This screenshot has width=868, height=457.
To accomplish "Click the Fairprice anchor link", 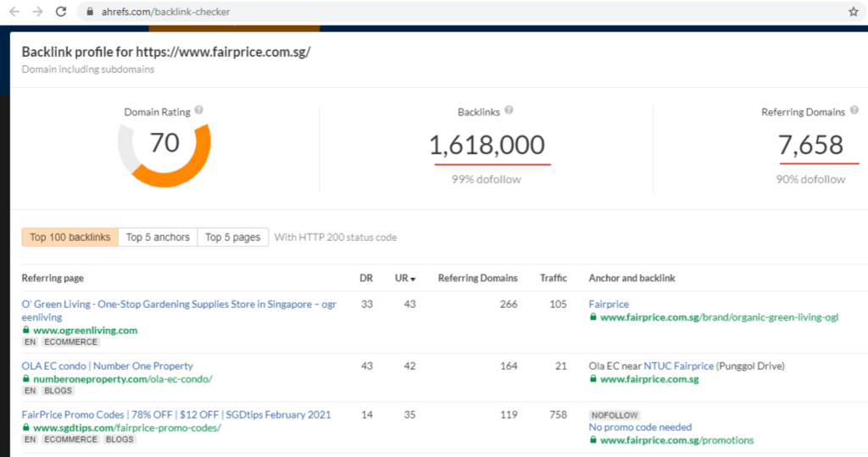I will point(609,304).
